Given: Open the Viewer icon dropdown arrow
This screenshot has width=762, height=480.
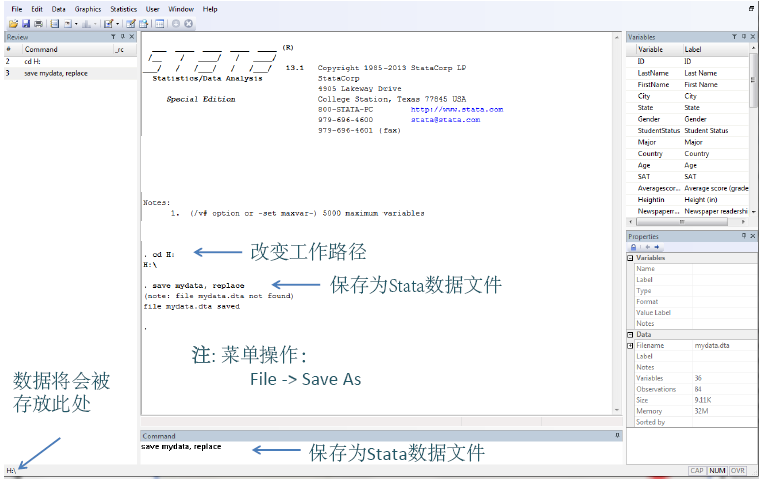Looking at the screenshot, I should tap(76, 23).
